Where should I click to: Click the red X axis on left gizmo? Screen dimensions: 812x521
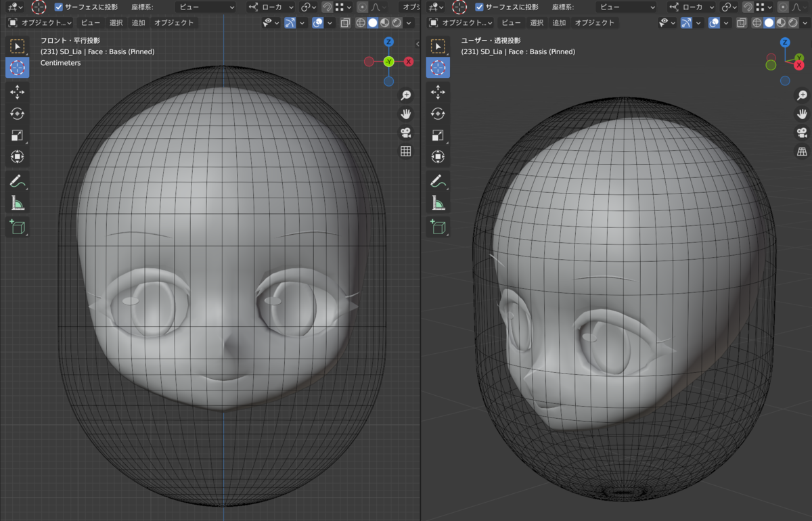(409, 62)
